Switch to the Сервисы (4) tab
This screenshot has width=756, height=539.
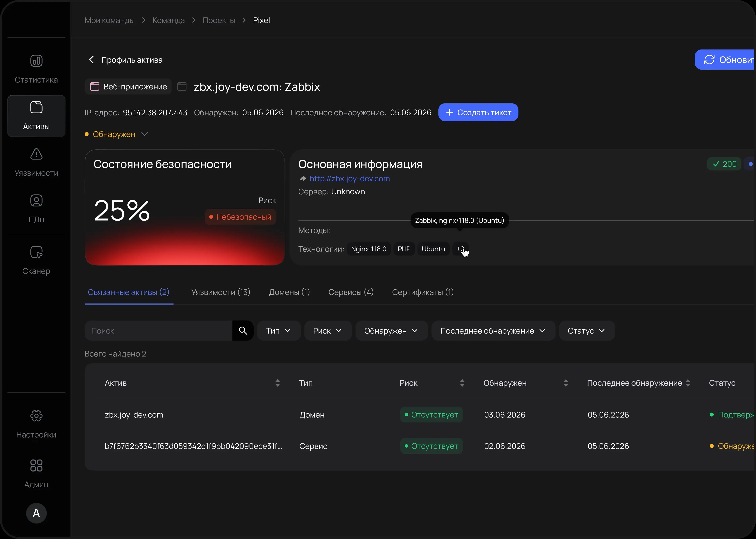point(351,292)
